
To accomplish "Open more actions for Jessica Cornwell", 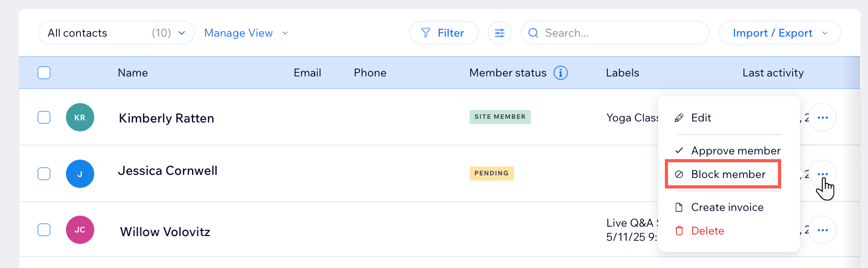I will tap(822, 174).
